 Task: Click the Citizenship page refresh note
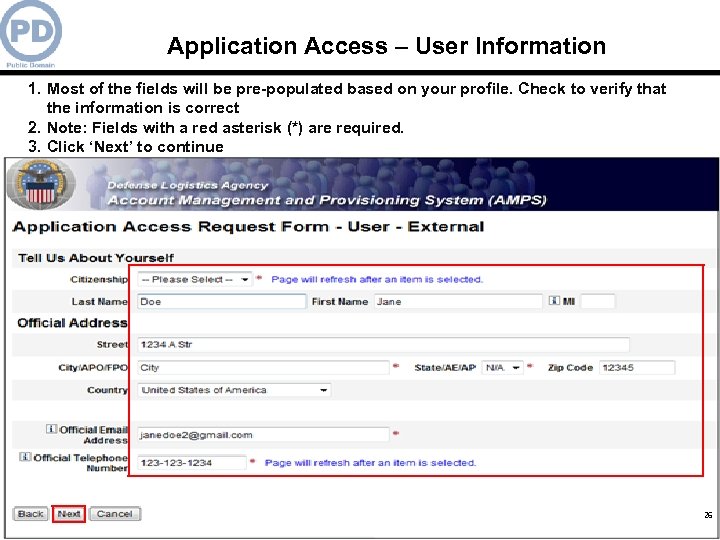tap(377, 279)
